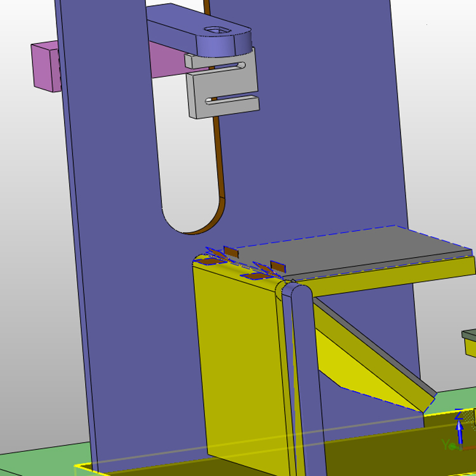Screen dimensions: 476x476
Task: Click the slotted hole on the purple arm
Action: pos(217,30)
